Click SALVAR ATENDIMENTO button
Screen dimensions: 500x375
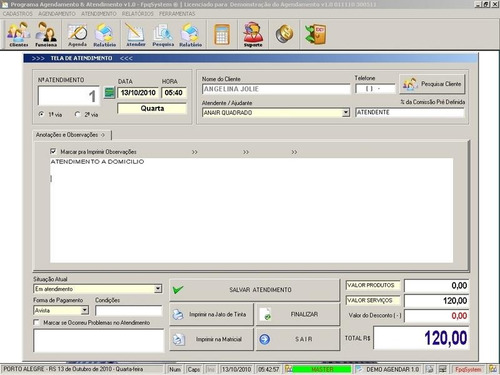[x=254, y=290]
